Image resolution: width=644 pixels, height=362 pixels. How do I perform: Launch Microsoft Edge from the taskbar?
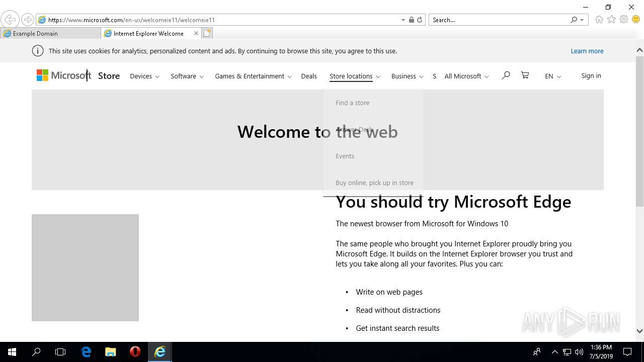(86, 352)
